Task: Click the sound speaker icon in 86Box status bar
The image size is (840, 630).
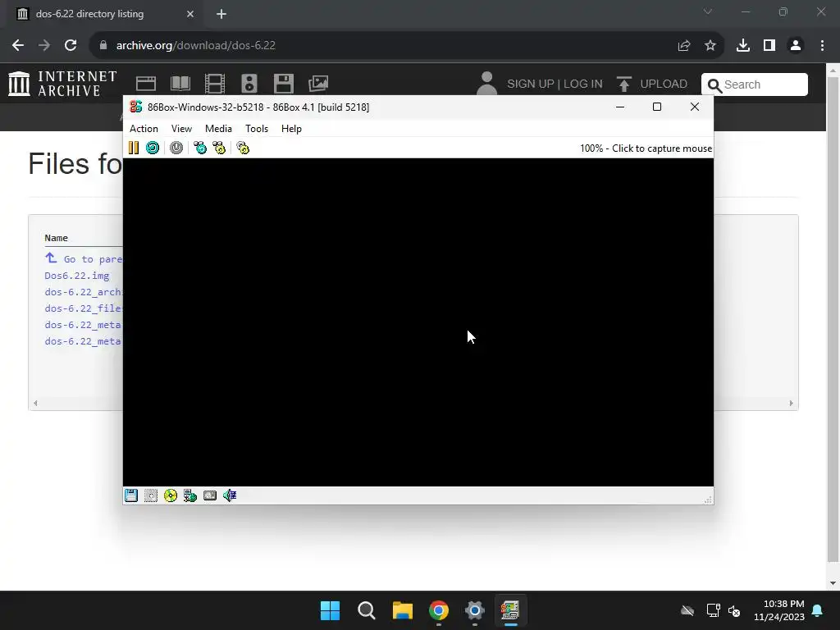Action: [230, 495]
